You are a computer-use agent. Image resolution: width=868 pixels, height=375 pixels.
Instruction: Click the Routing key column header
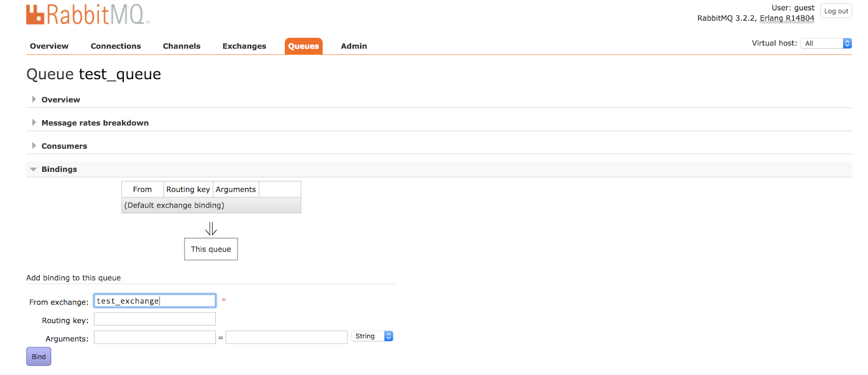tap(188, 189)
